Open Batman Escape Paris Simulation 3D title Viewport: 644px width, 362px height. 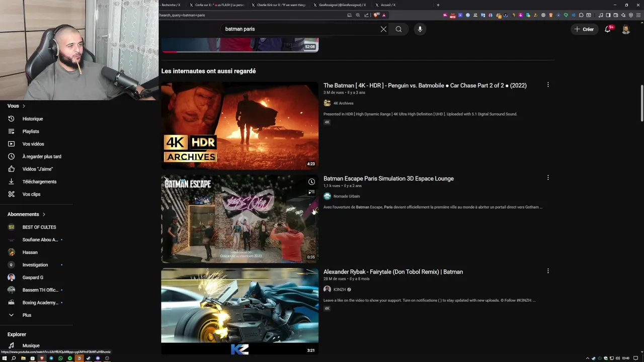(388, 178)
